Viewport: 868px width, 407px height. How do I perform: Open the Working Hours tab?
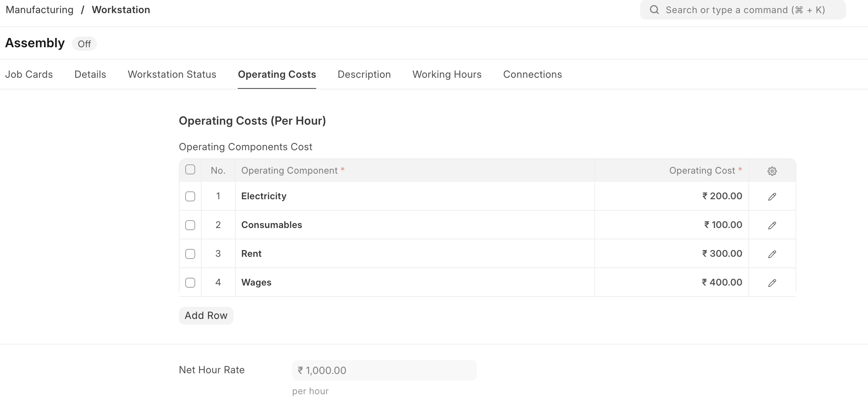tap(447, 75)
